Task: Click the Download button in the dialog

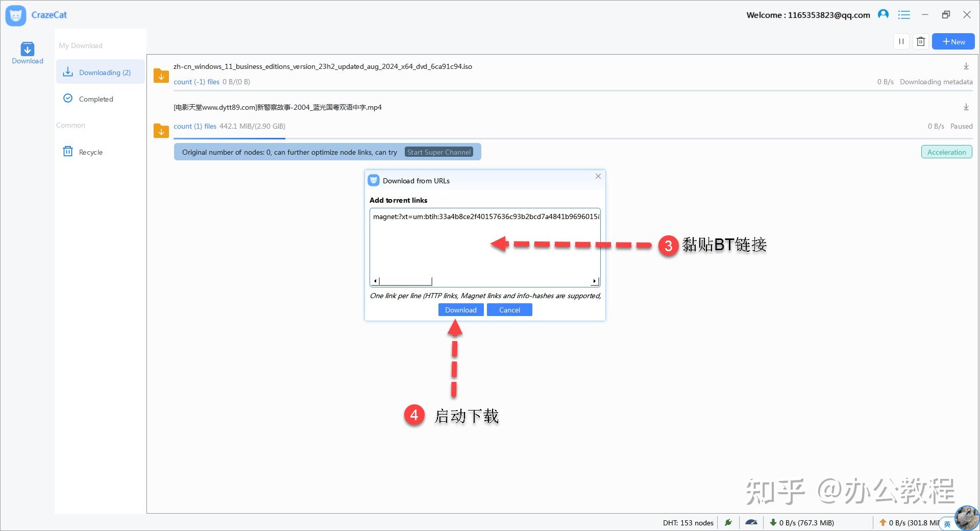Action: [x=461, y=310]
